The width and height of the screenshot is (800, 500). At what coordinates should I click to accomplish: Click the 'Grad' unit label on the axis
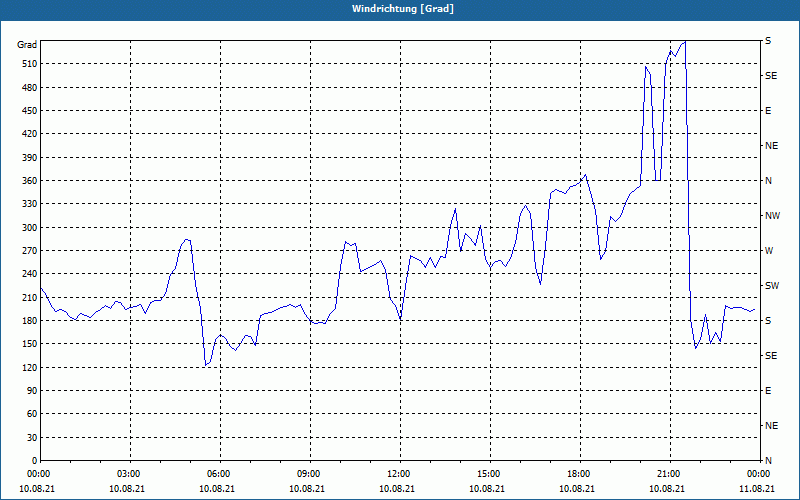pos(27,45)
